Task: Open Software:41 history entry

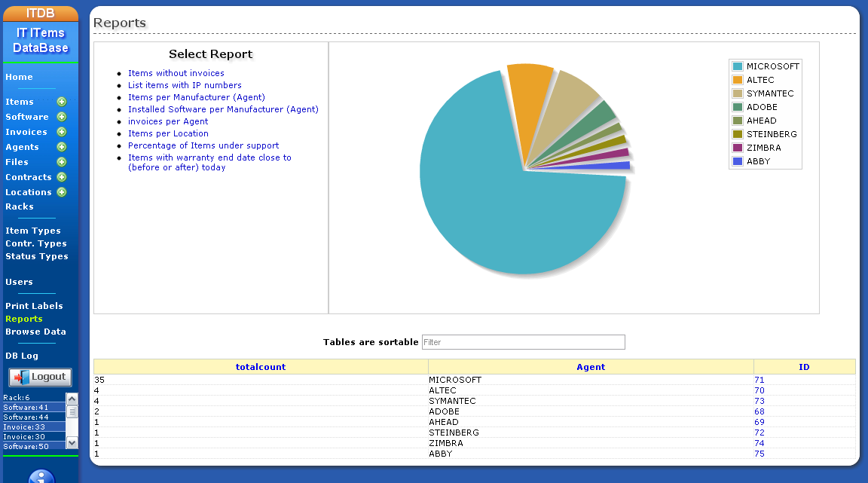Action: 26,408
